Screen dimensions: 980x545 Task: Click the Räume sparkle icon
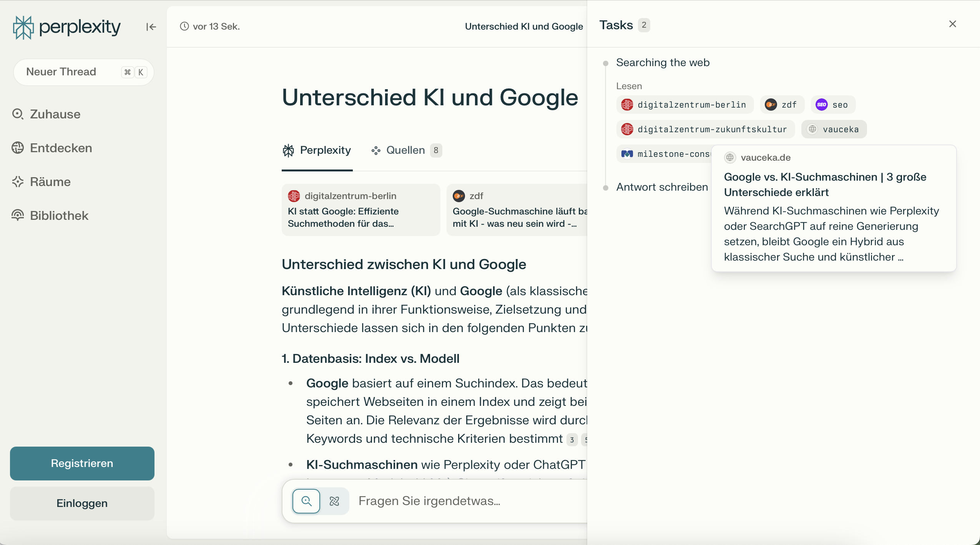pos(18,182)
